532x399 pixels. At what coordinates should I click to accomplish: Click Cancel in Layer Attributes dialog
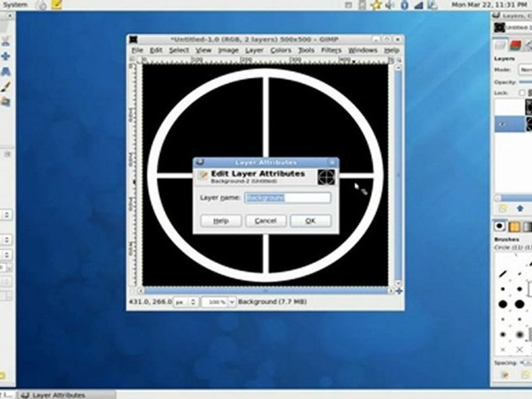tap(265, 221)
